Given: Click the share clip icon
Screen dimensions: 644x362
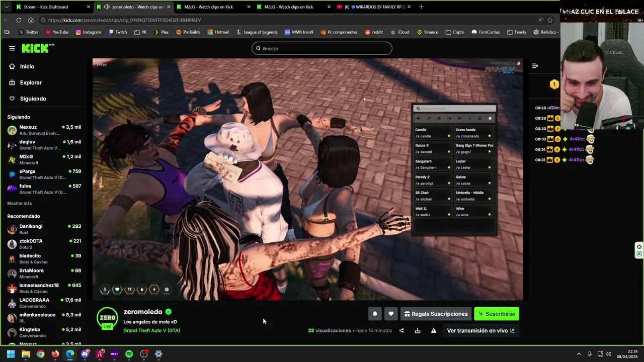Looking at the screenshot, I should pos(401,330).
